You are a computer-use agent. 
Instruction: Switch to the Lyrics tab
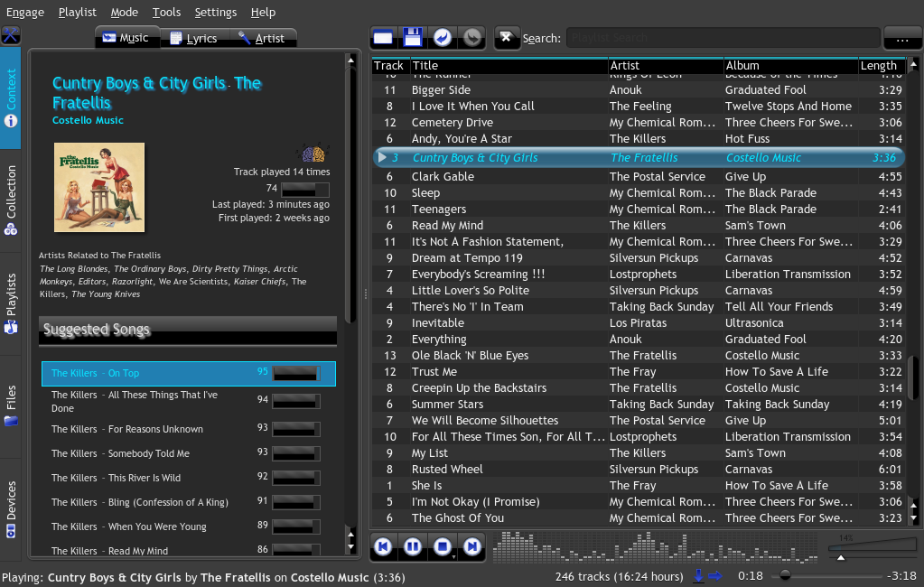[194, 38]
